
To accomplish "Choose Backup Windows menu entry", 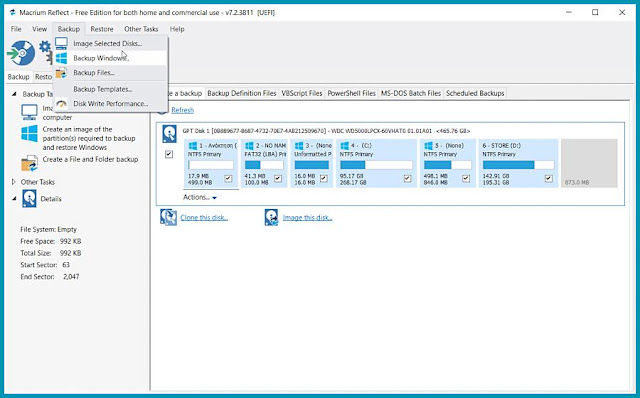I will tap(111, 58).
